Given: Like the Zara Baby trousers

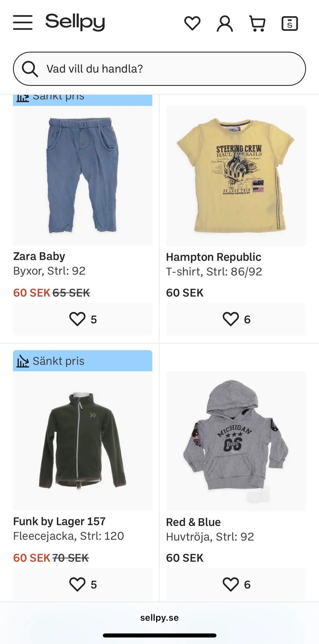Looking at the screenshot, I should (82, 319).
